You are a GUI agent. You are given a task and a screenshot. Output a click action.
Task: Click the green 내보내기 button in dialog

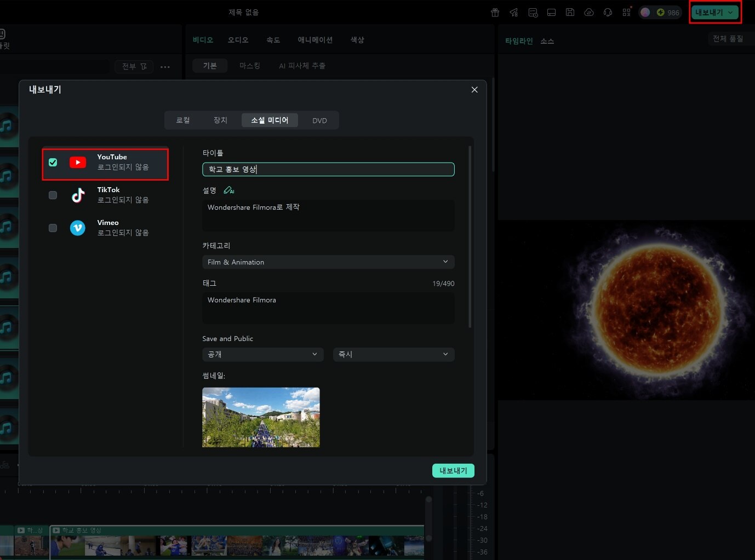pos(453,471)
